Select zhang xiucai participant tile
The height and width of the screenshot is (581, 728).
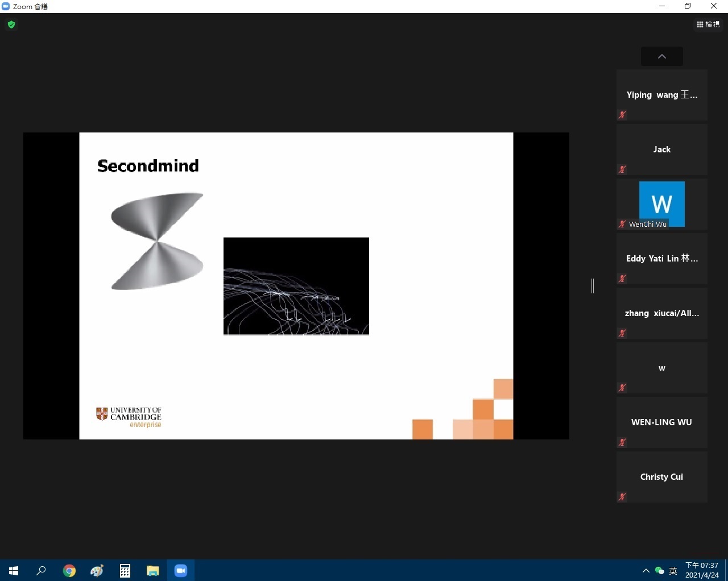(x=661, y=313)
